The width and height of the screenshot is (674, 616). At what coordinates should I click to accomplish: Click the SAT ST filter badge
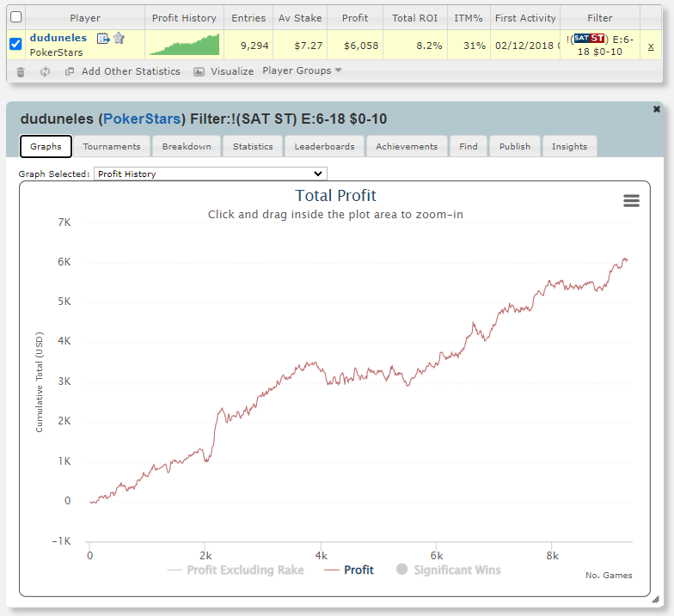point(589,39)
